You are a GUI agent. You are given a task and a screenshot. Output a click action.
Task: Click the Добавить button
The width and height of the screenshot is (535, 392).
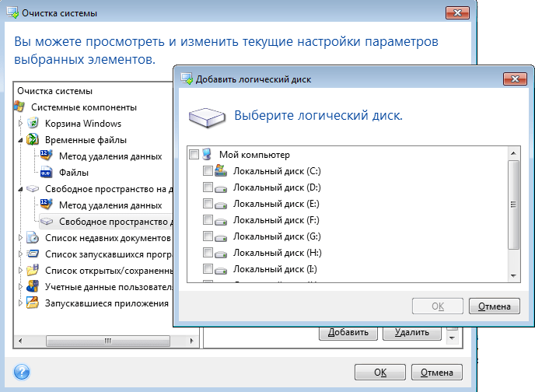(x=348, y=333)
